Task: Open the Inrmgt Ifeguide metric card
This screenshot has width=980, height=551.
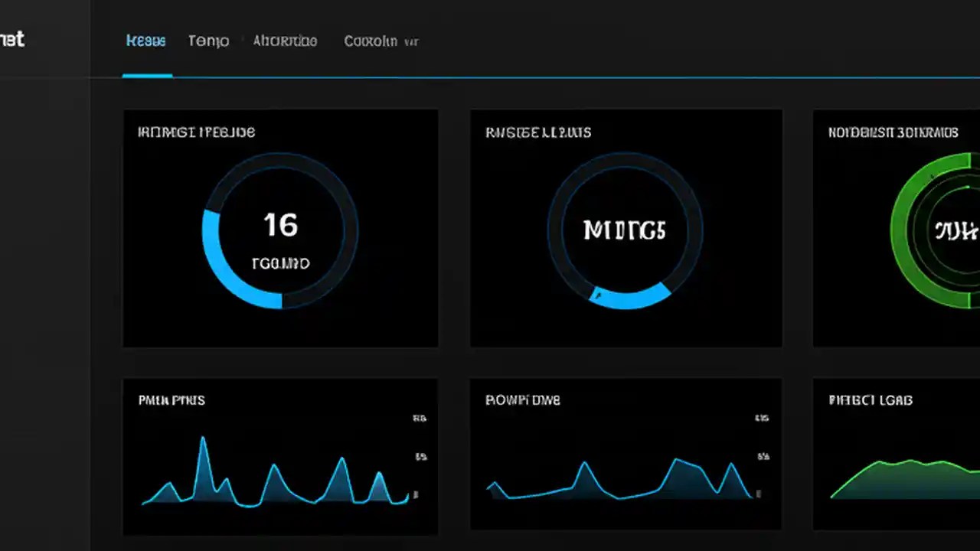Action: (x=197, y=132)
